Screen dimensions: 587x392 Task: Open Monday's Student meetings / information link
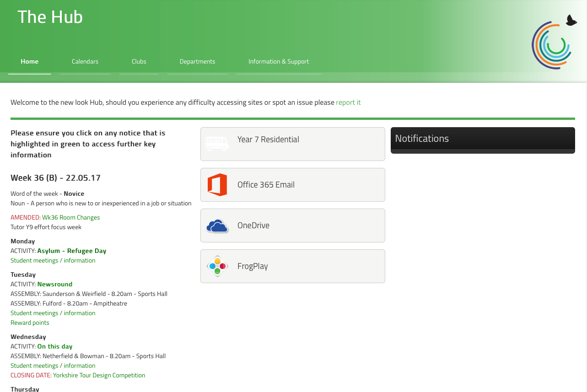click(53, 261)
